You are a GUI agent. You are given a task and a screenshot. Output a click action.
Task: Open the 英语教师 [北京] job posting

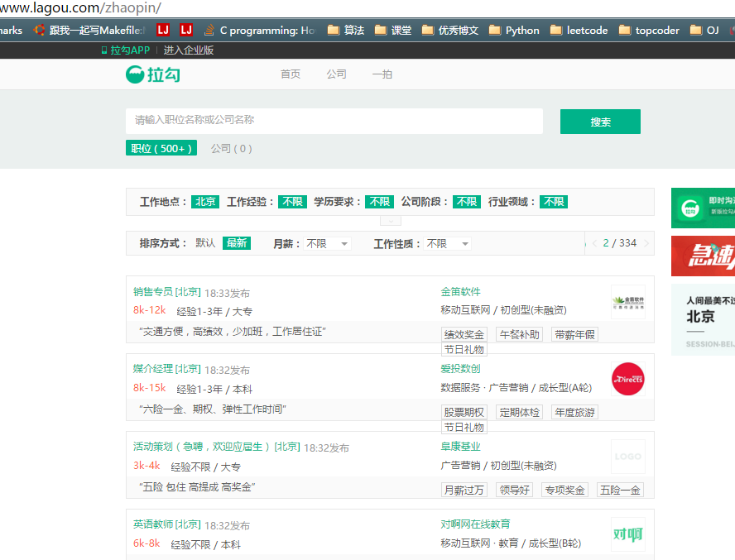[x=167, y=524]
